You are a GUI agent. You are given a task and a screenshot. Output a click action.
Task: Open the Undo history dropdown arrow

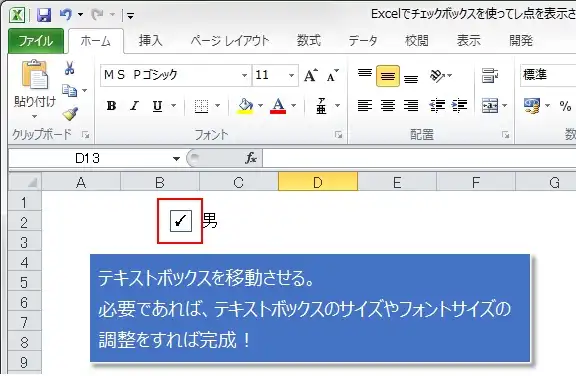(80, 15)
